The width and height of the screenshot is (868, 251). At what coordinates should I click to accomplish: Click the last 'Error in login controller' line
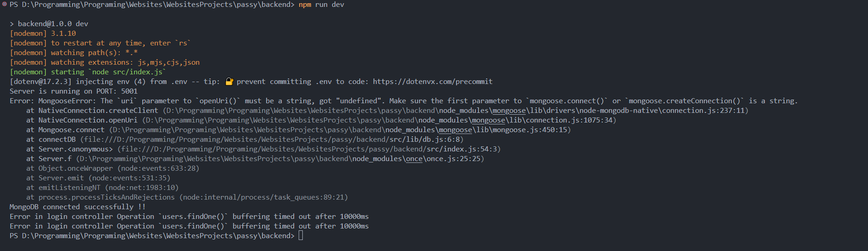click(189, 226)
